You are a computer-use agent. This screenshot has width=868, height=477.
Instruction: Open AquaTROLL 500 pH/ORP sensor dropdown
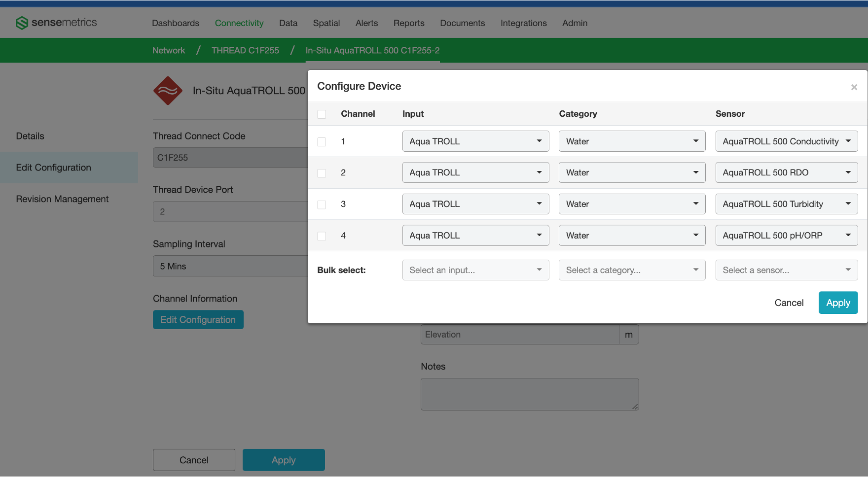click(x=787, y=236)
